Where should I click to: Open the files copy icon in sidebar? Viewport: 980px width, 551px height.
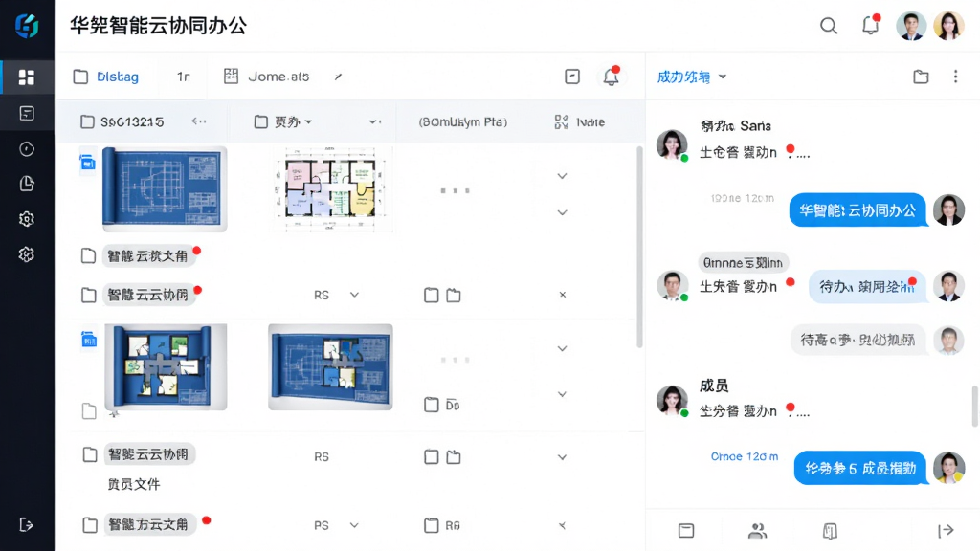click(26, 184)
